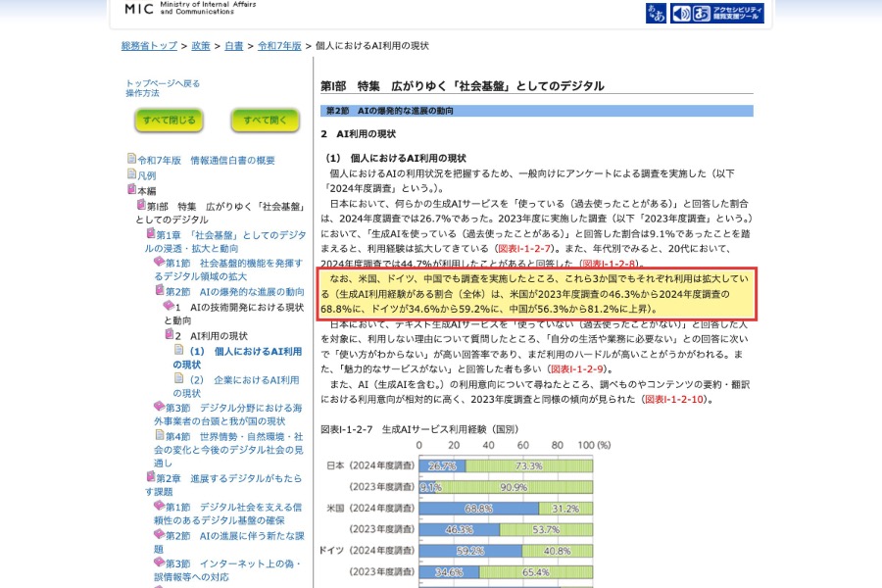This screenshot has height=588, width=882.
Task: Click blue 68.8% bar for 米国 2024
Action: click(478, 508)
